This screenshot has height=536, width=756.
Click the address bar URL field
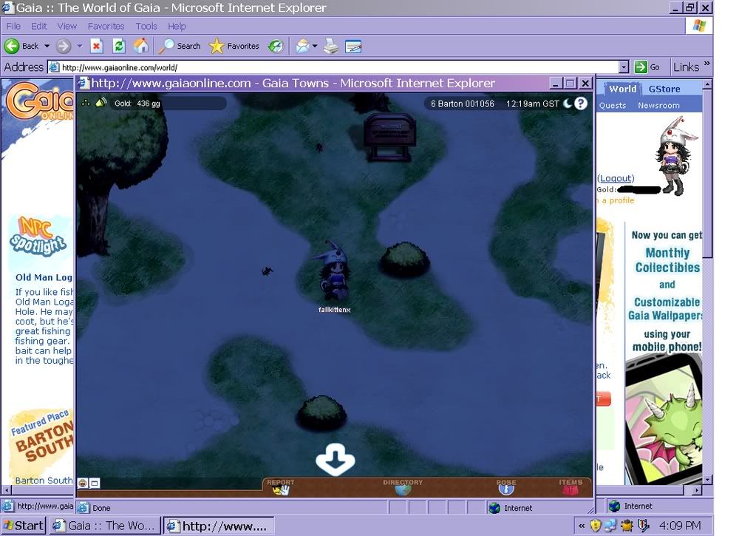[338, 67]
